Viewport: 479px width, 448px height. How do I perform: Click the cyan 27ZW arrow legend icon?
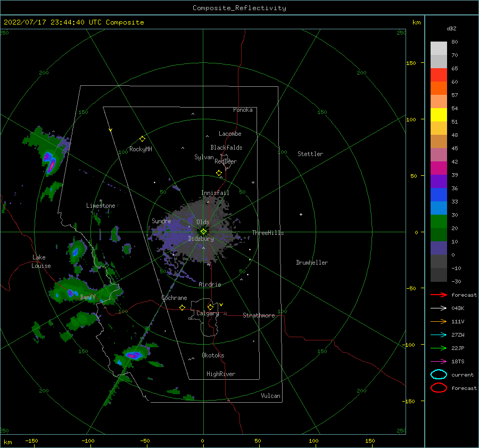pyautogui.click(x=439, y=335)
